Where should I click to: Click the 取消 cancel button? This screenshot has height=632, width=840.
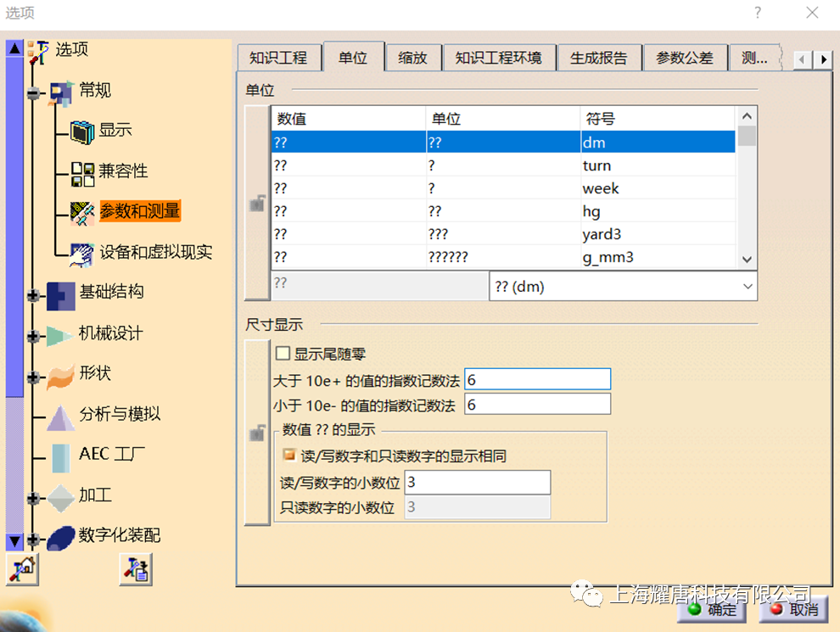coord(795,610)
